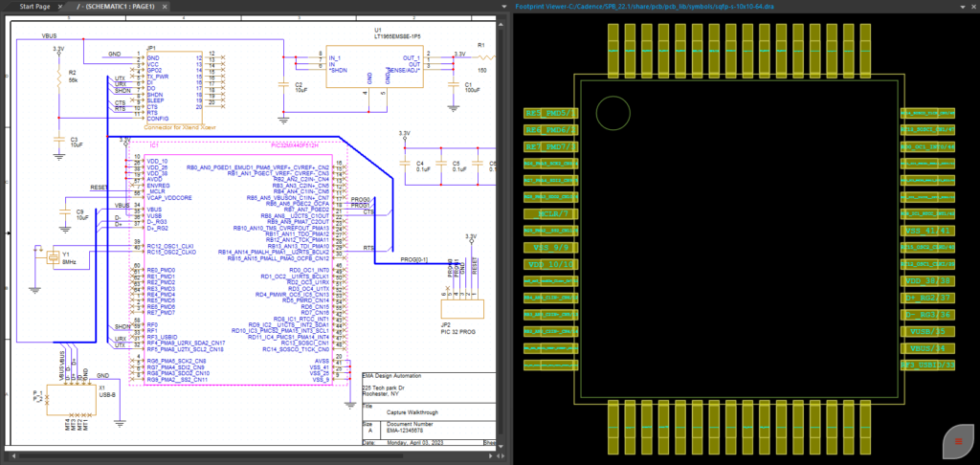Select the IC1 PIC32MX440F512H component
Screen dimensions: 980x465
pyautogui.click(x=237, y=262)
